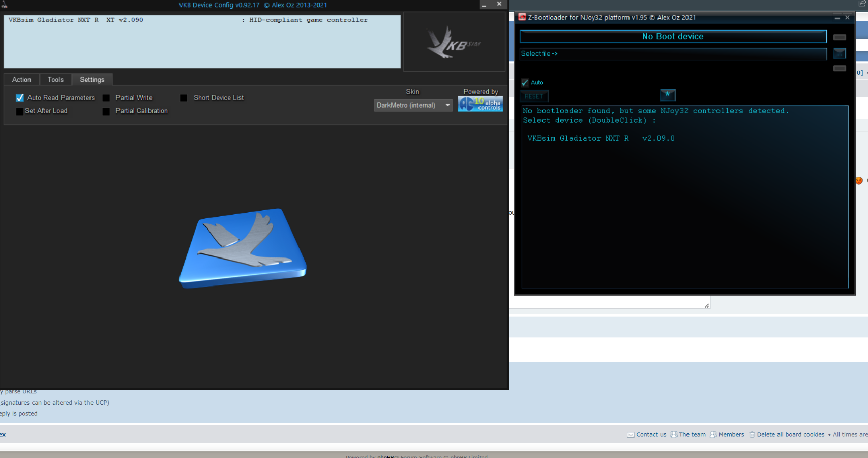Click Delete all board cookies link

[791, 435]
